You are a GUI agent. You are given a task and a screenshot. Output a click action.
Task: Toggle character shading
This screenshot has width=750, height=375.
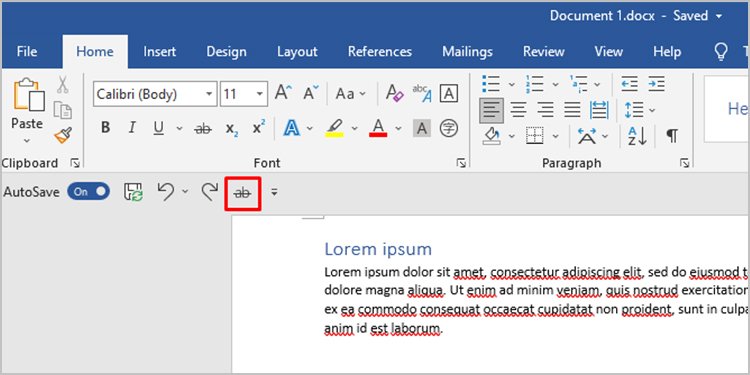tap(421, 128)
